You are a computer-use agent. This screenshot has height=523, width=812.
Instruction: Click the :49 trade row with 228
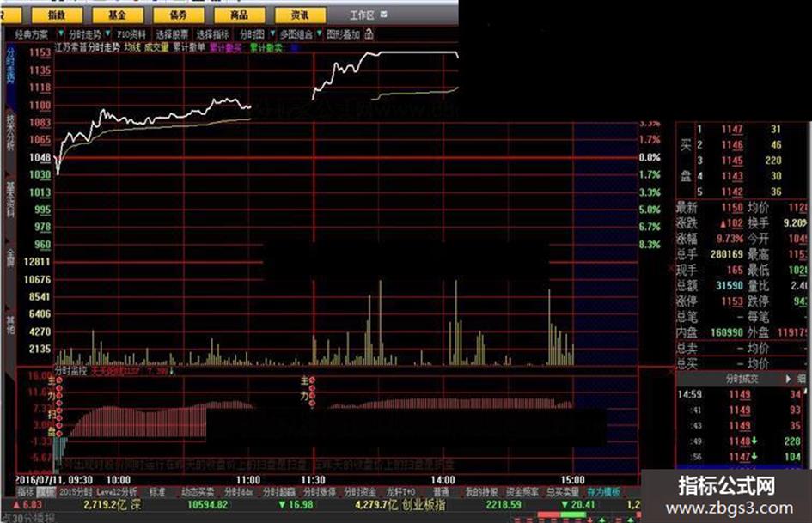(741, 441)
